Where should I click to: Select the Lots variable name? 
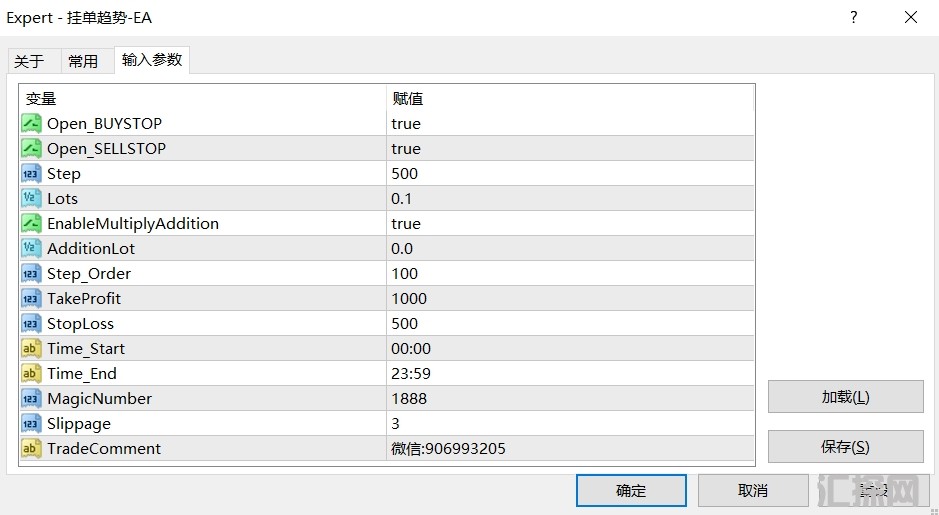(x=63, y=199)
